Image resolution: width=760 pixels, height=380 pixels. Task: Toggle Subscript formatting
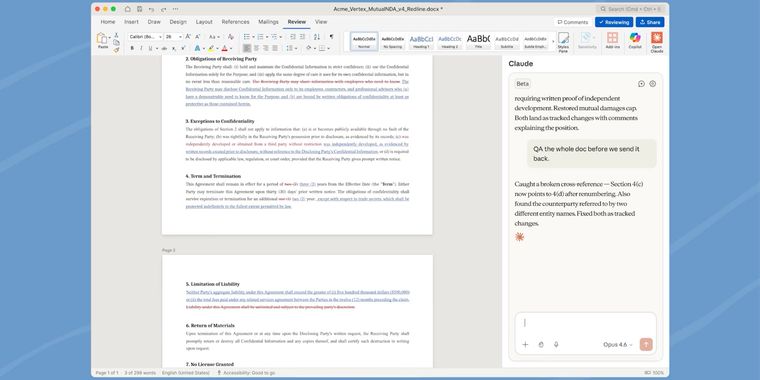pyautogui.click(x=174, y=48)
